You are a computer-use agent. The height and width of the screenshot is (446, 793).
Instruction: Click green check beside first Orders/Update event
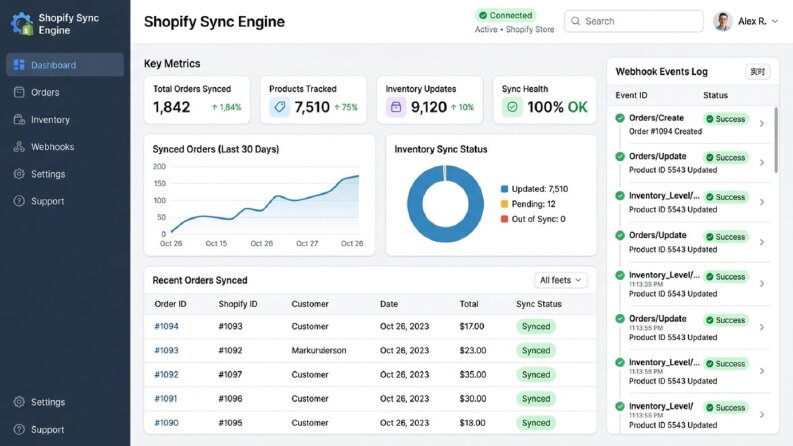[x=620, y=156]
